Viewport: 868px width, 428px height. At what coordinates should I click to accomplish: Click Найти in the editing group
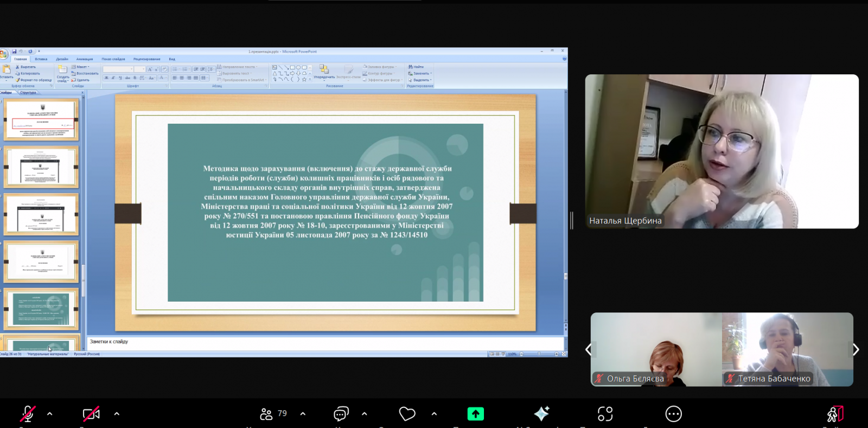pos(416,67)
